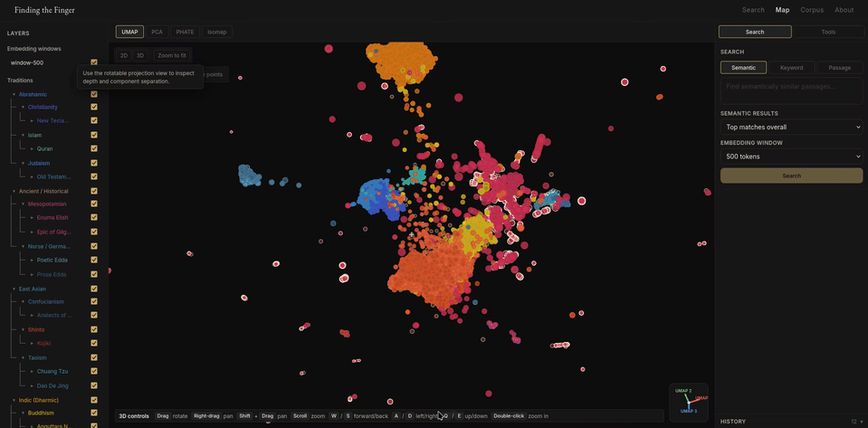Uncheck the Chuang Tzu checkbox
Viewport: 868px width, 428px height.
coord(94,371)
